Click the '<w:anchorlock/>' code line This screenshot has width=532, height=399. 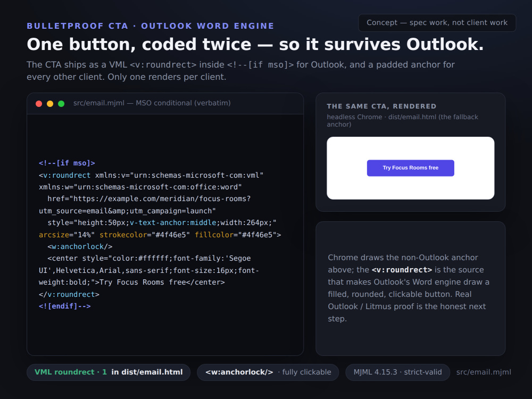tap(80, 247)
